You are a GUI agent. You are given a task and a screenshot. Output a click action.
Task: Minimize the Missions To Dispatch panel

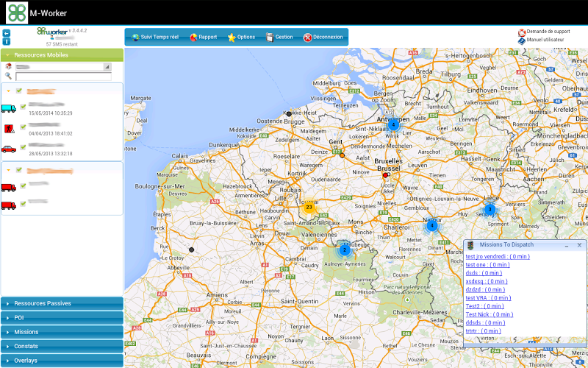[x=567, y=245]
